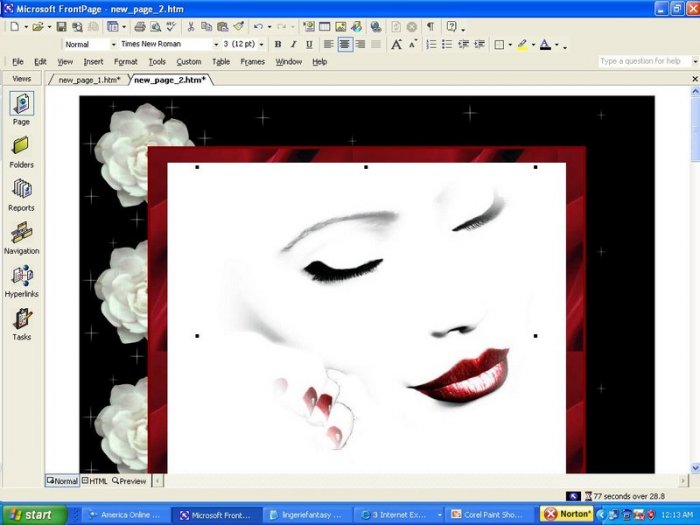Toggle Underline formatting
Screen dimensions: 700x525
tap(309, 44)
